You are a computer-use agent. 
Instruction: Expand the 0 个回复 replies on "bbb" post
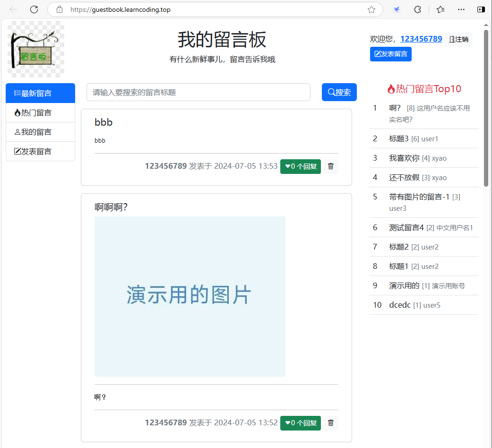(301, 166)
